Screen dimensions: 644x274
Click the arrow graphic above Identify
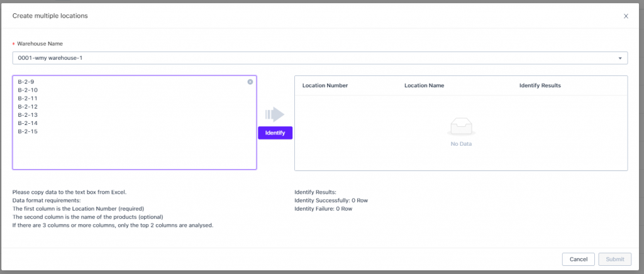coord(275,114)
